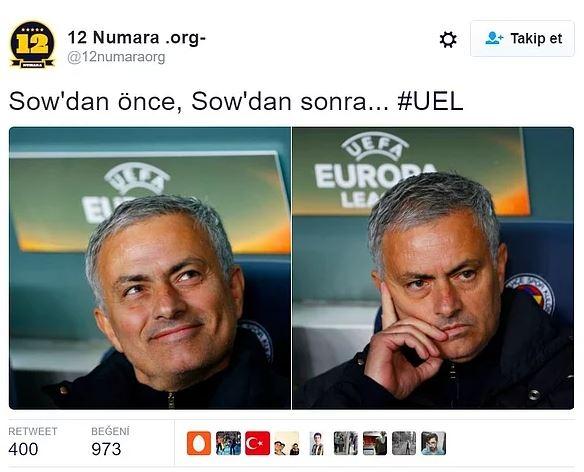Open the 12 Numara .org- profile name
584x472 pixels.
click(x=137, y=37)
